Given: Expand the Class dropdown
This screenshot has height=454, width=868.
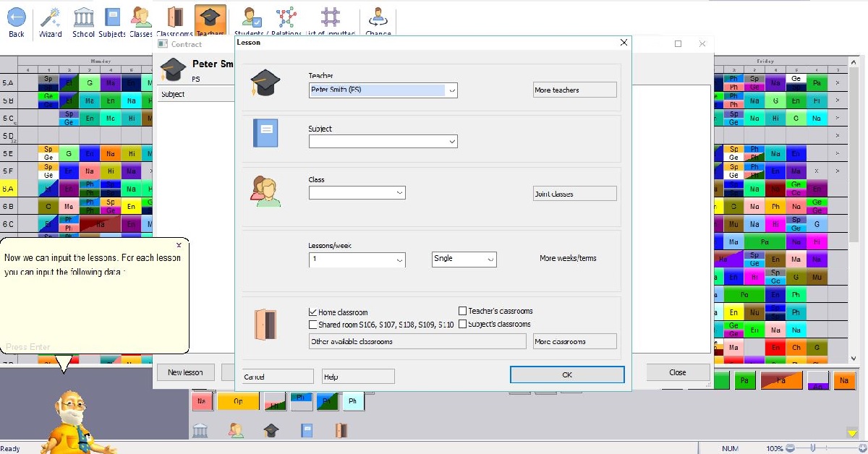Looking at the screenshot, I should pos(397,192).
